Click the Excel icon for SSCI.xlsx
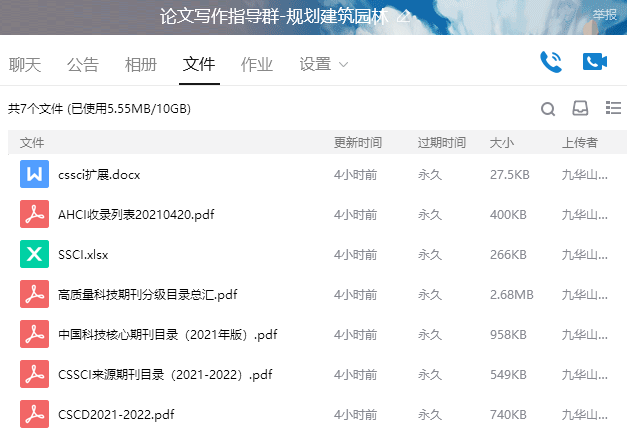Screen dimensions: 627x431 click(35, 254)
